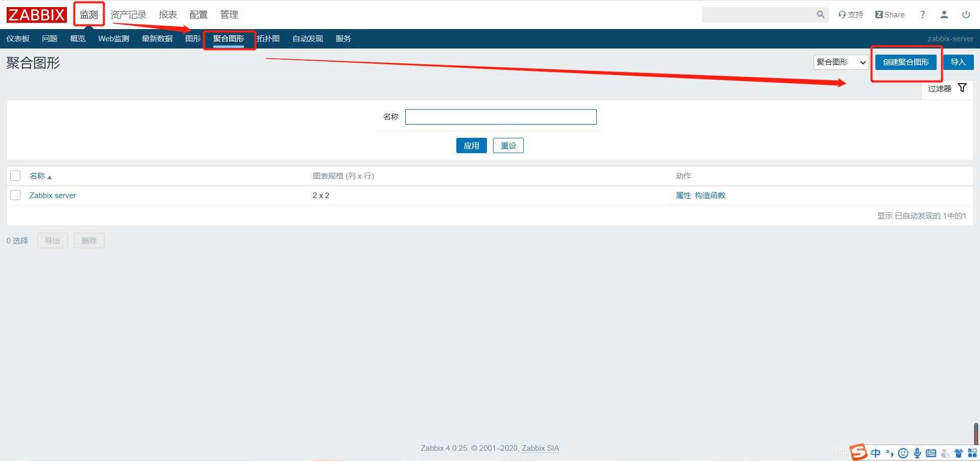Go to the 概览 submenu
The width and height of the screenshot is (980, 461).
pyautogui.click(x=78, y=39)
